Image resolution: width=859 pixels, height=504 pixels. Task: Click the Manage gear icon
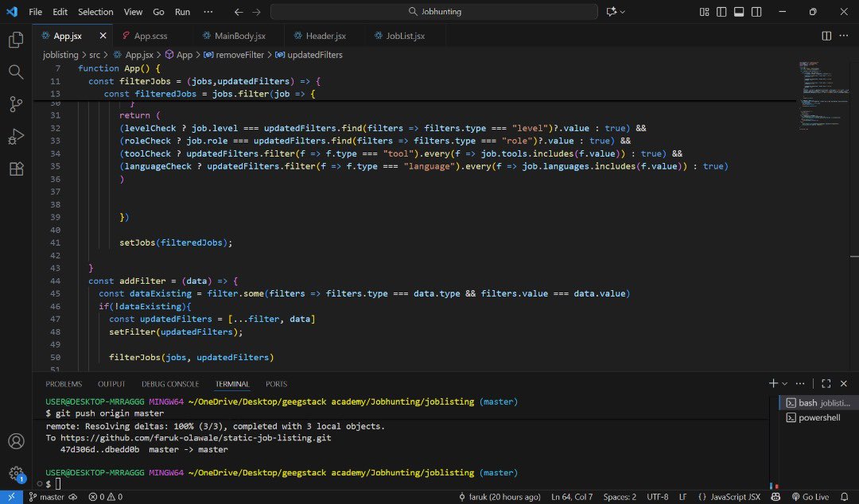[x=16, y=471]
